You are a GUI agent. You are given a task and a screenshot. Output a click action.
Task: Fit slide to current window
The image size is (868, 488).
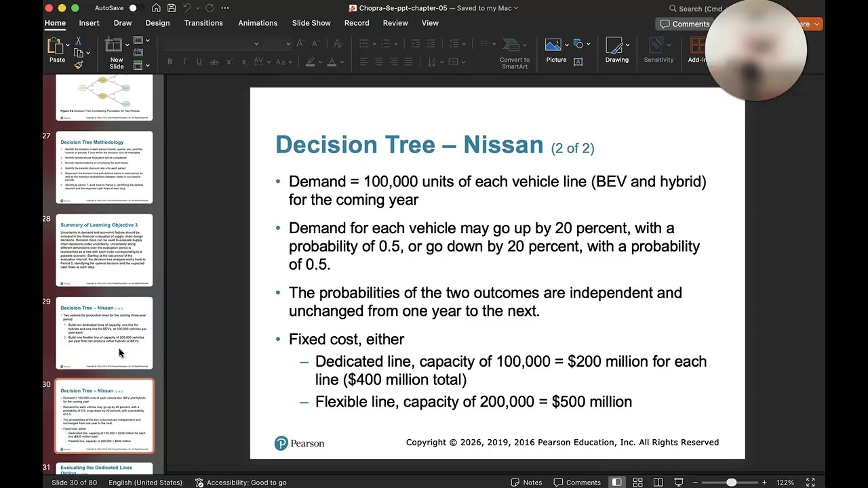[810, 483]
